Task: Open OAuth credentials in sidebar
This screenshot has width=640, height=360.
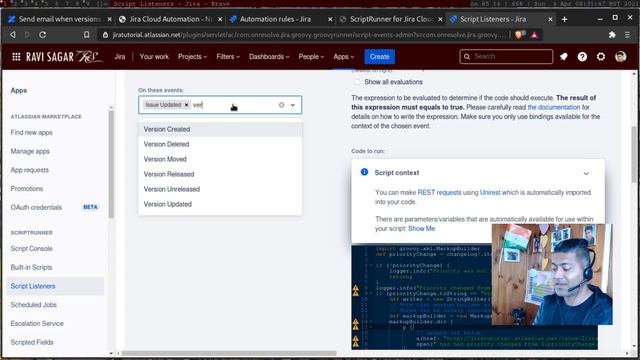Action: tap(36, 207)
